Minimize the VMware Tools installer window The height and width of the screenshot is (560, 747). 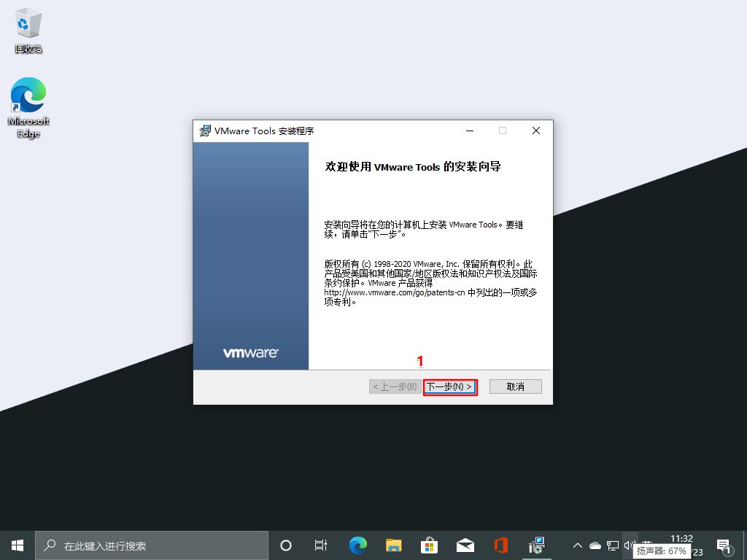click(x=470, y=131)
